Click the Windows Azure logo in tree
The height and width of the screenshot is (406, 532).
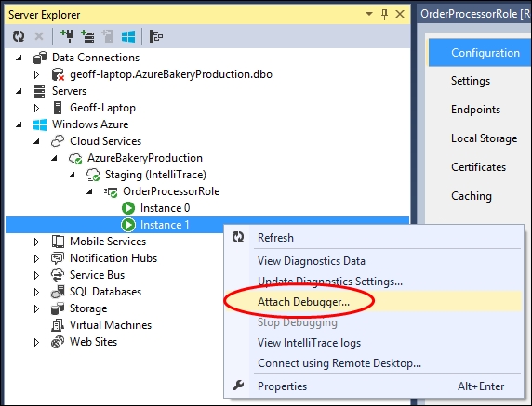[x=40, y=124]
